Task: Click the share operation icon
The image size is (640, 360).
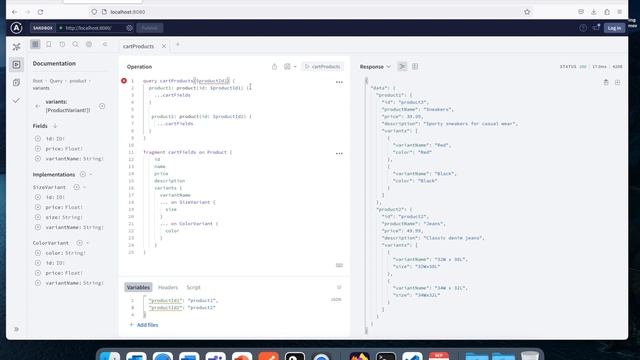Action: (274, 67)
